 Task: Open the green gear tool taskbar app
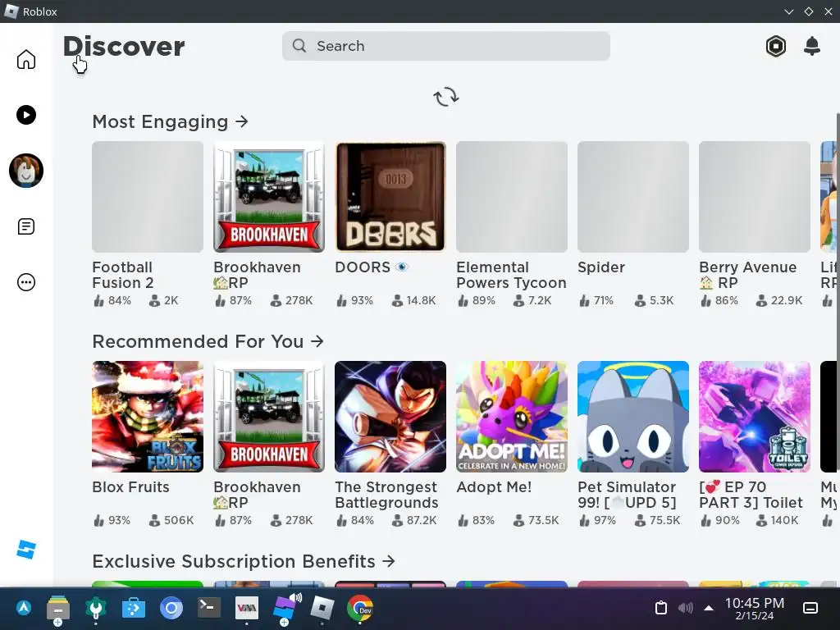[x=96, y=608]
